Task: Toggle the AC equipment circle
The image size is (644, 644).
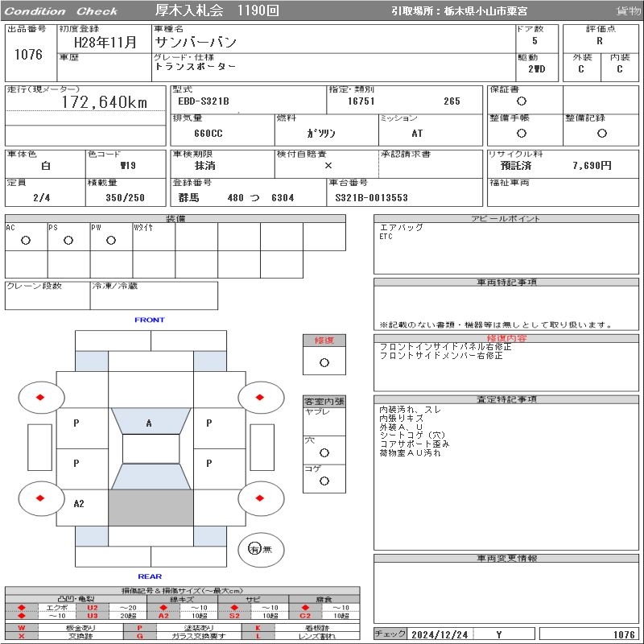Action: 26,240
